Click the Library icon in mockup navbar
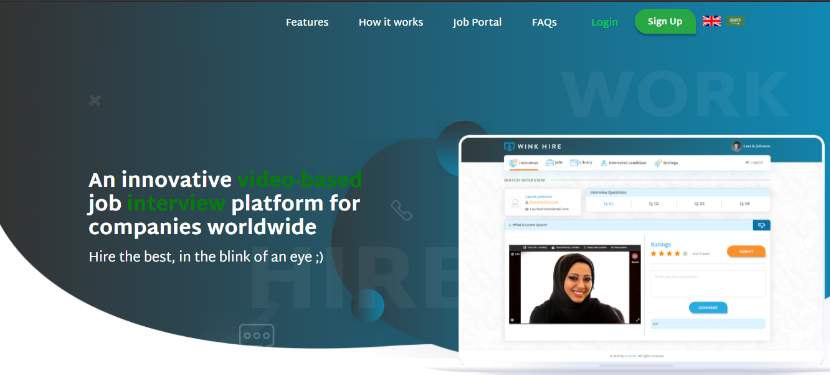 point(574,162)
